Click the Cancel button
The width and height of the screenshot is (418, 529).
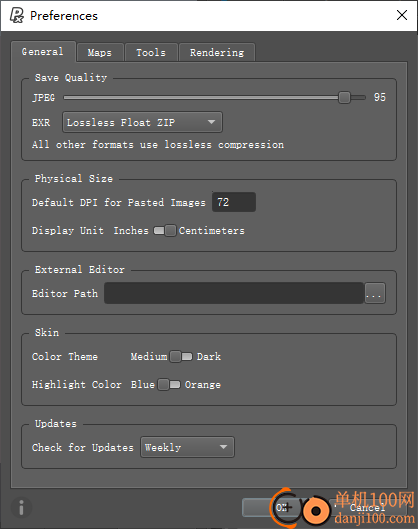pos(367,507)
